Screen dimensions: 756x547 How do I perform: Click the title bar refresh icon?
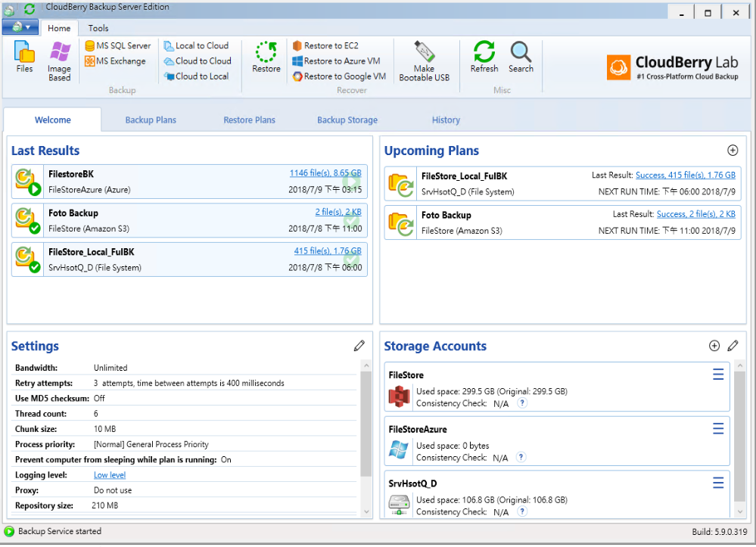[x=30, y=8]
